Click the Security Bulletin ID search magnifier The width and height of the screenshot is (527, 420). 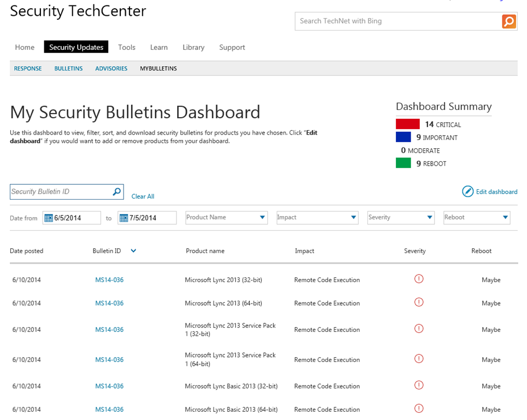click(x=116, y=192)
